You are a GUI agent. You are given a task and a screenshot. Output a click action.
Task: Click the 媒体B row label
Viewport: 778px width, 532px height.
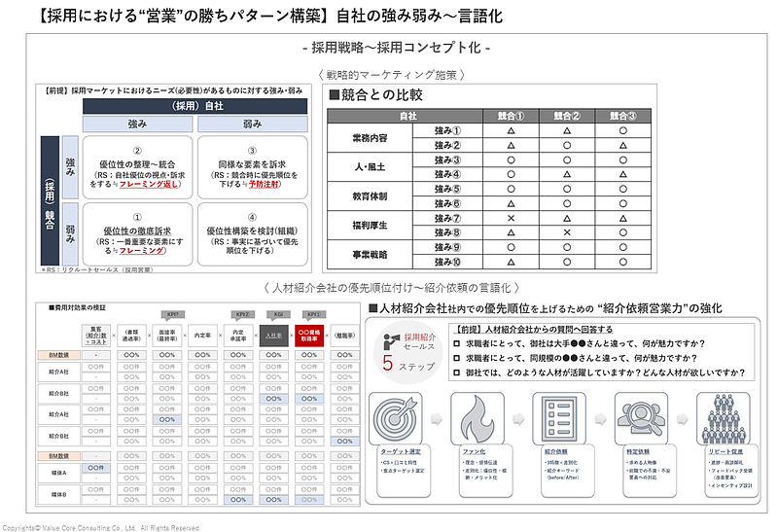click(x=58, y=495)
